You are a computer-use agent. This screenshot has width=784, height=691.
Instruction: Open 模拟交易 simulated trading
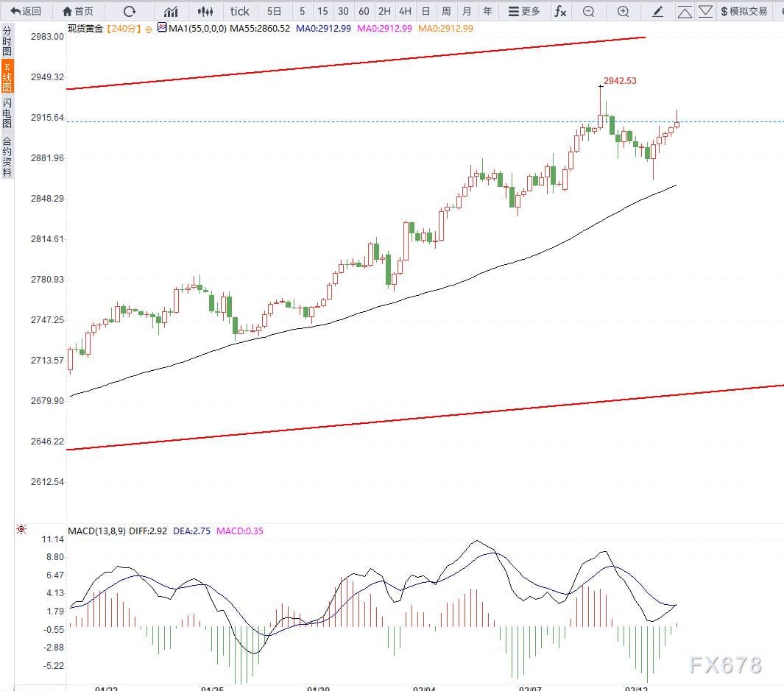click(x=744, y=11)
